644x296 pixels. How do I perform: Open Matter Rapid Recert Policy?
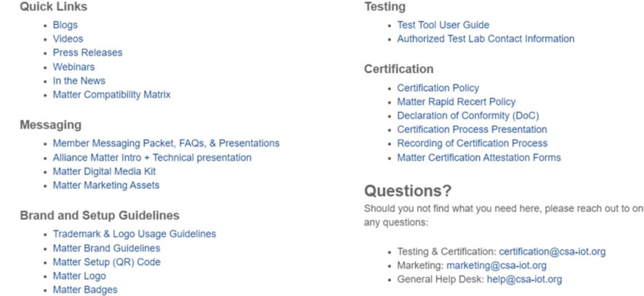point(456,102)
